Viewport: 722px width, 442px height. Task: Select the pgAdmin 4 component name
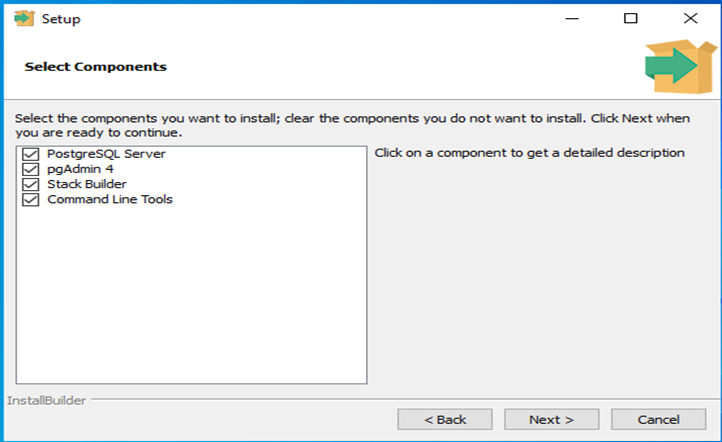(80, 169)
